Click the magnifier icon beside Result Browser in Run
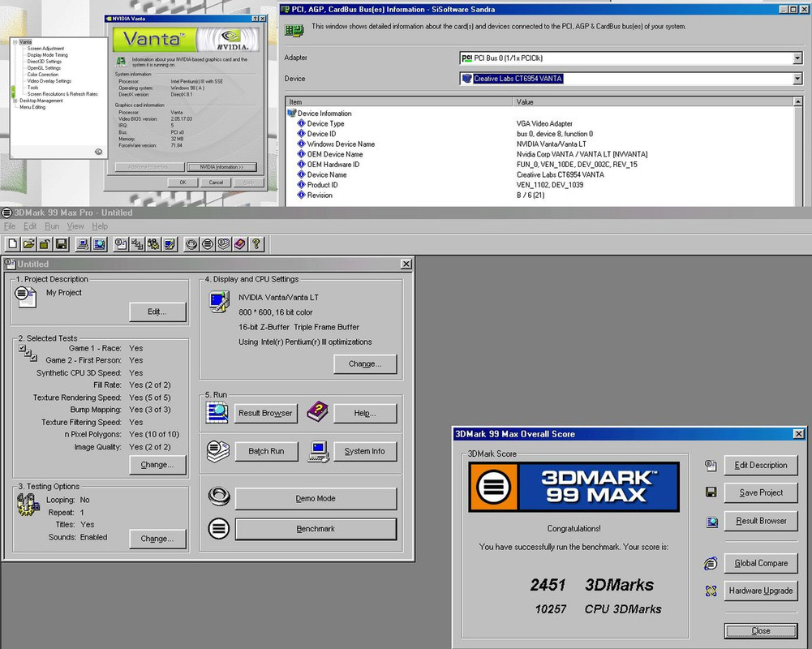Image resolution: width=812 pixels, height=649 pixels. [217, 413]
